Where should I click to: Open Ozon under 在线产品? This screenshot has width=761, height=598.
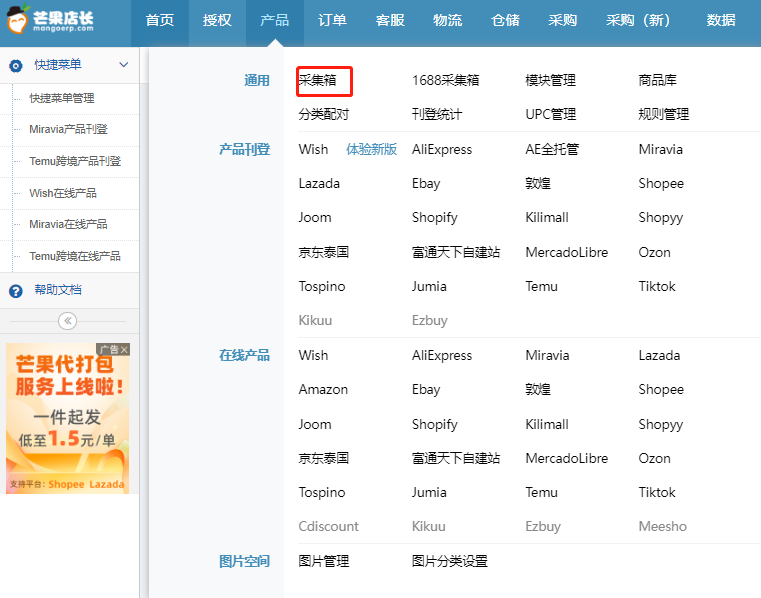(x=654, y=458)
